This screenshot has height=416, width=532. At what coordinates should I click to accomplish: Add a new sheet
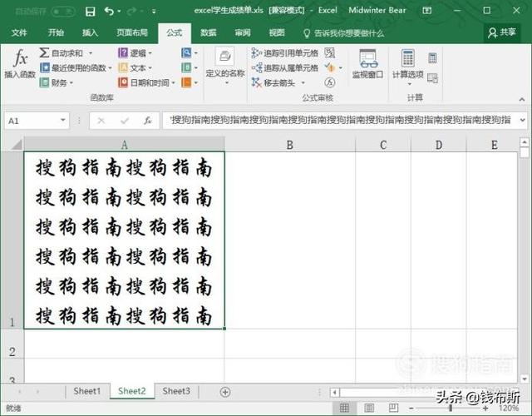point(225,392)
